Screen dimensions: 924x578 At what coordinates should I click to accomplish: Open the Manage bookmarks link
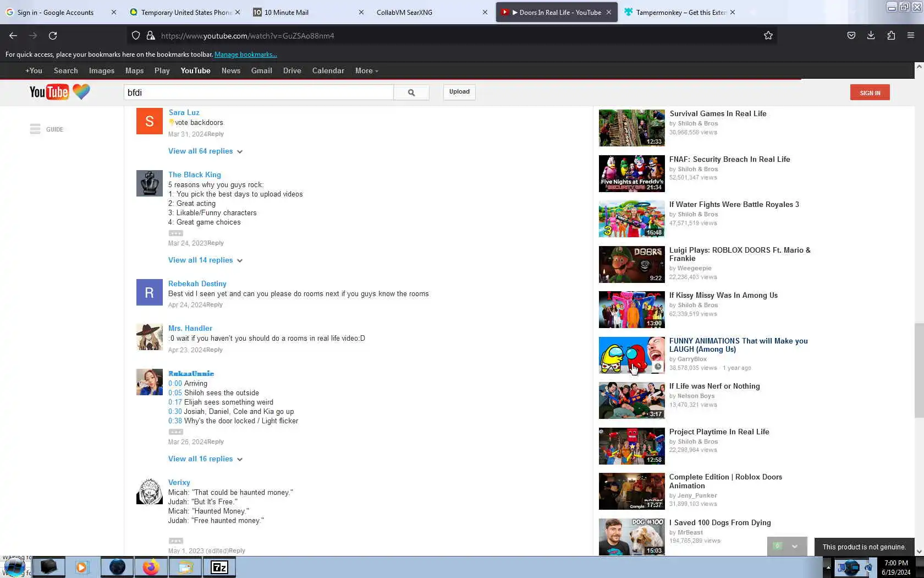(x=246, y=54)
